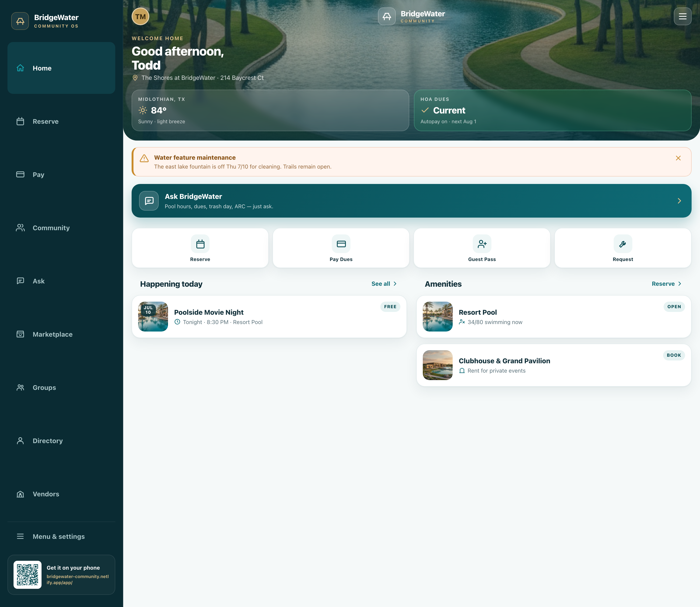Click the OPEN badge on Resort Pool
The height and width of the screenshot is (607, 700).
tap(674, 307)
